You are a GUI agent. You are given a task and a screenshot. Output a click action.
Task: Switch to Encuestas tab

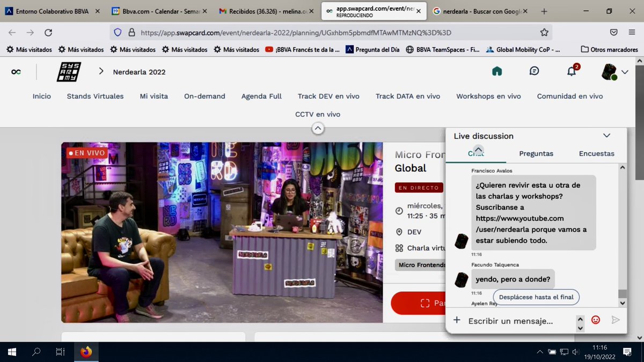(x=596, y=153)
